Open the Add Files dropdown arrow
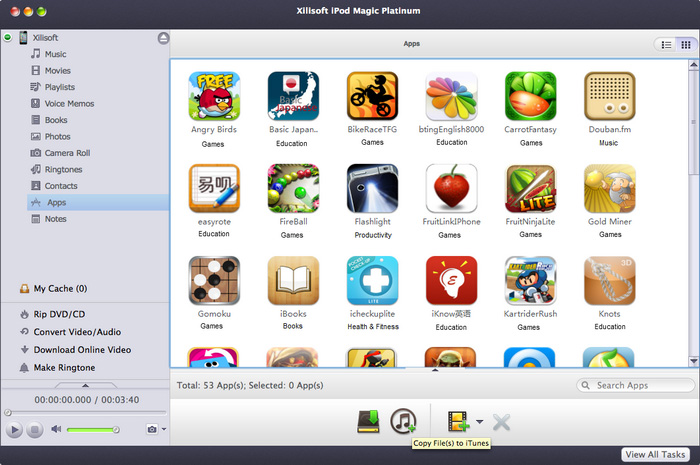The image size is (700, 465). (480, 422)
